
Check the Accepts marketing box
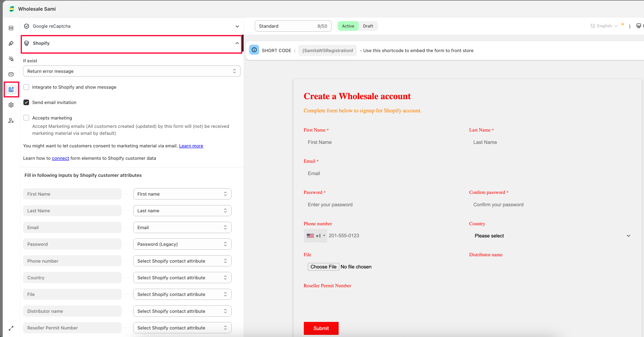pos(26,118)
